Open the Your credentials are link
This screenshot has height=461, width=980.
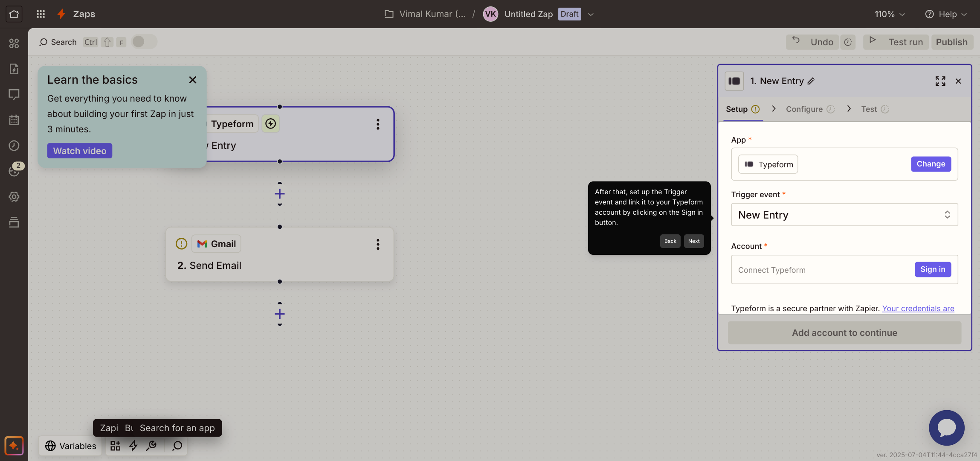[x=918, y=308]
